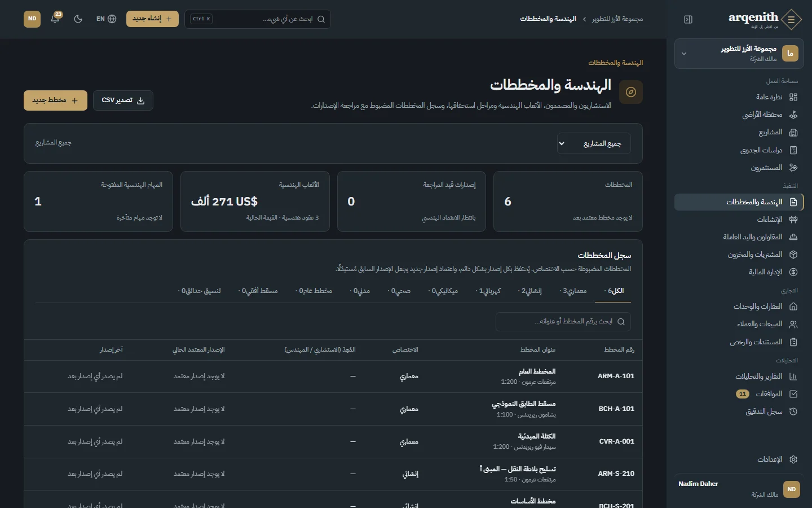Select the إنشائي 2 tab
812x508 pixels.
[530, 291]
